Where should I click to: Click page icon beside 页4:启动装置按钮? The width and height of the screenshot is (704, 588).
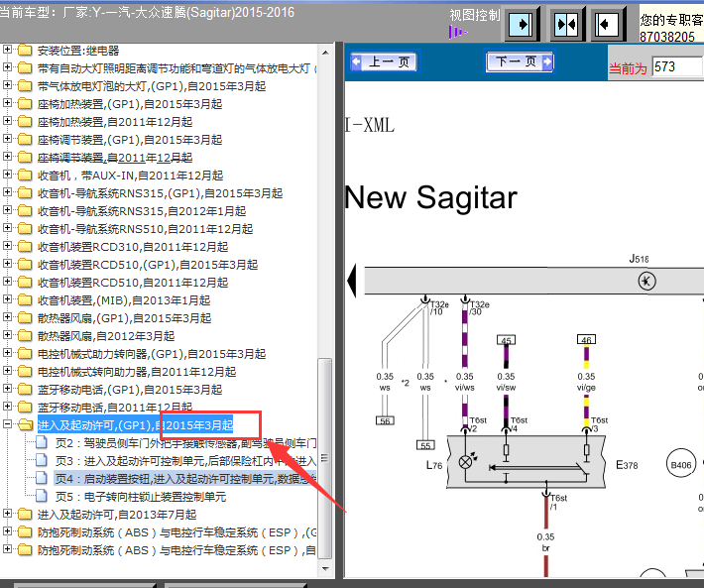pyautogui.click(x=42, y=479)
